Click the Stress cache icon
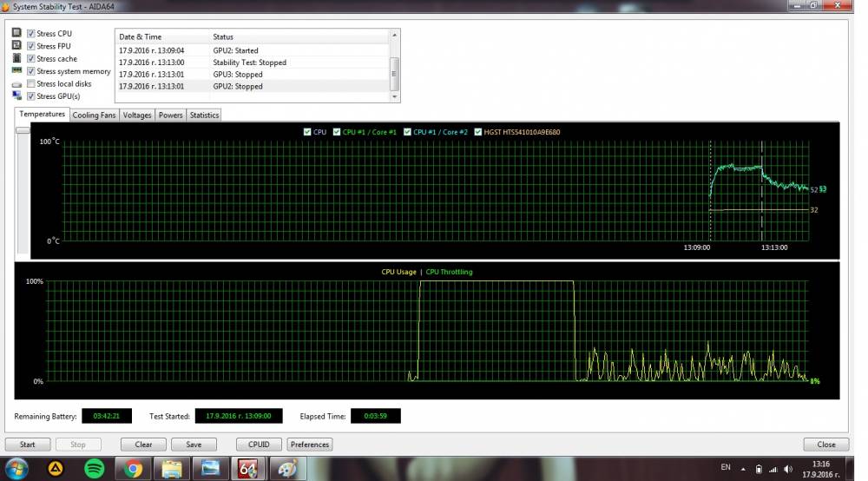 point(16,58)
